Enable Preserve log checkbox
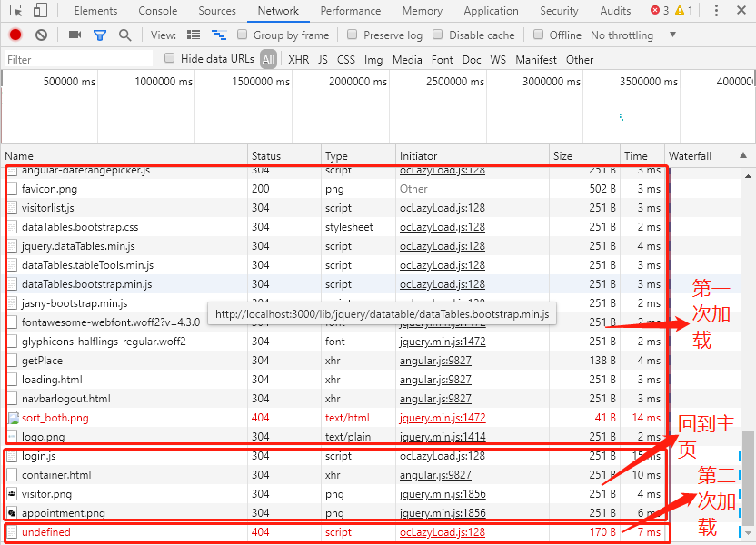Viewport: 756px width, 545px height. (x=352, y=35)
